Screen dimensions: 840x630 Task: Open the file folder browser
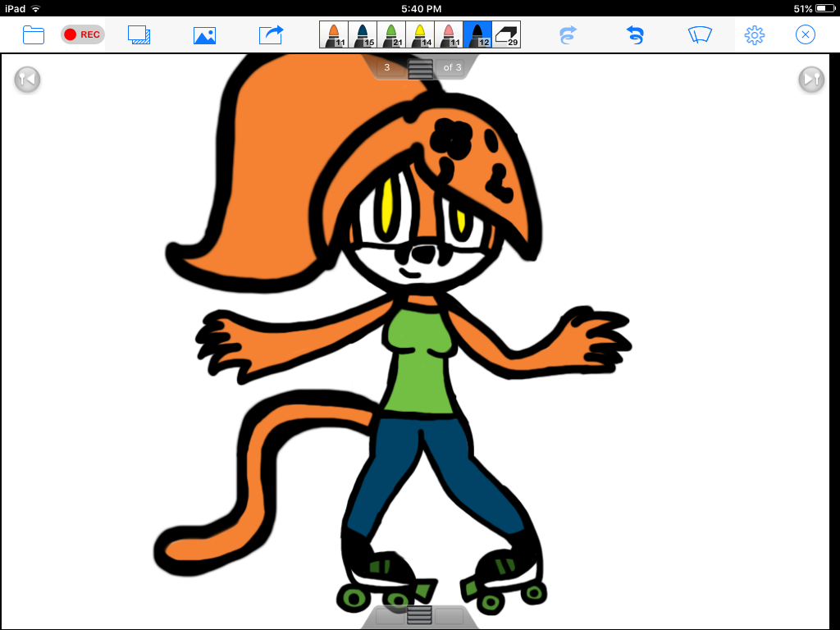click(x=34, y=34)
